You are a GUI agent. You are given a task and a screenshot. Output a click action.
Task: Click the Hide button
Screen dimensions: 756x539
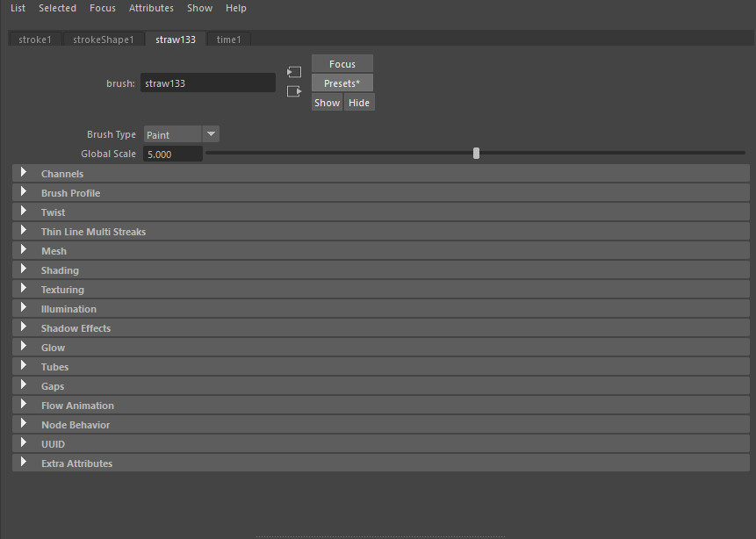pyautogui.click(x=359, y=102)
